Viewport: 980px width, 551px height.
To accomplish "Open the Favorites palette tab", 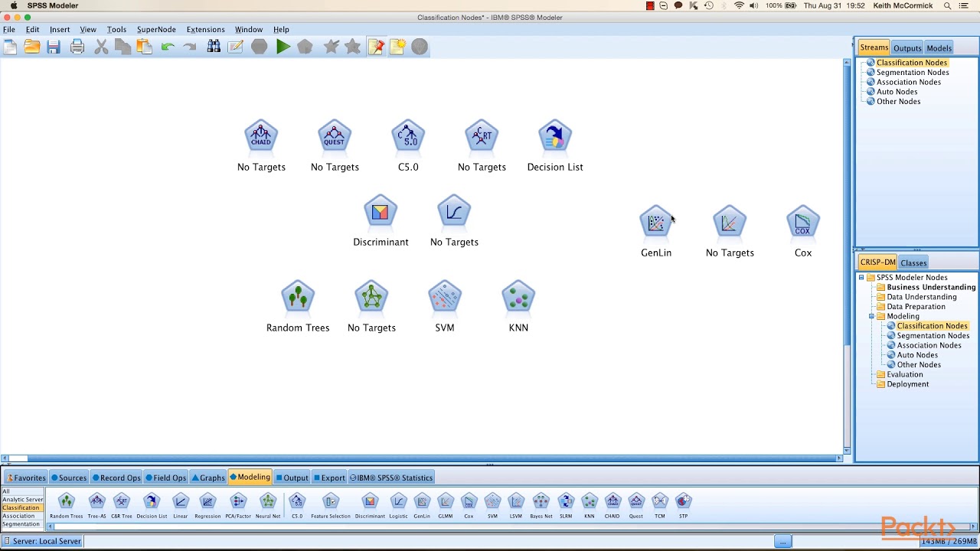I will [25, 478].
